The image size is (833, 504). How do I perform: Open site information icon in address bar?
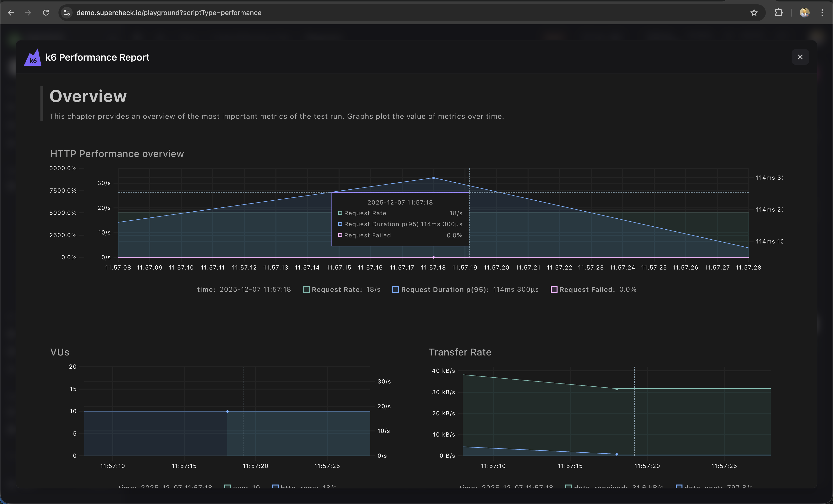(x=67, y=13)
